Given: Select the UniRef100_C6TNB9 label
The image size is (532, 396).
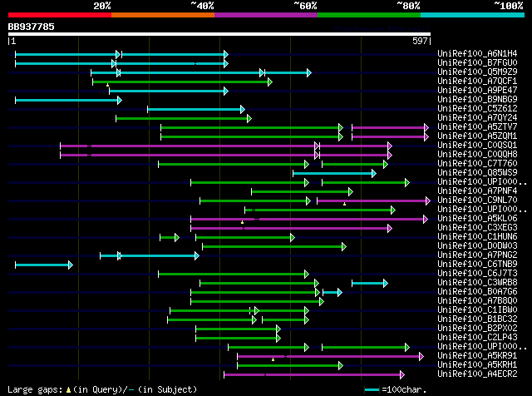Looking at the screenshot, I should pos(477,265).
